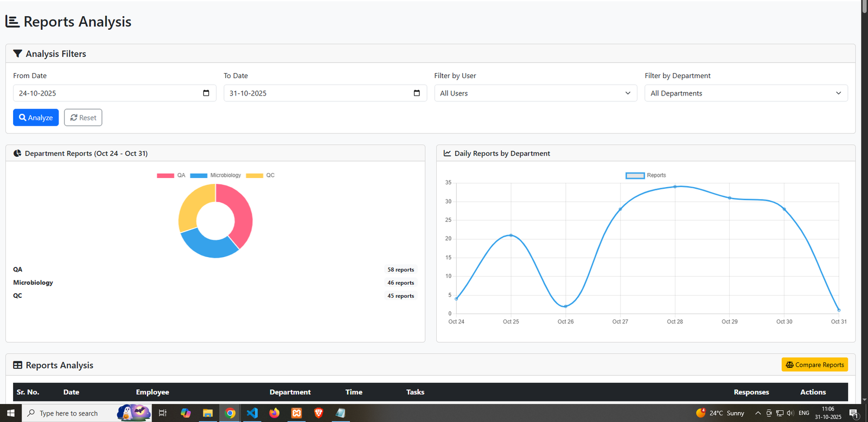Viewport: 868px width, 422px height.
Task: Show hidden system tray icons
Action: click(x=758, y=413)
